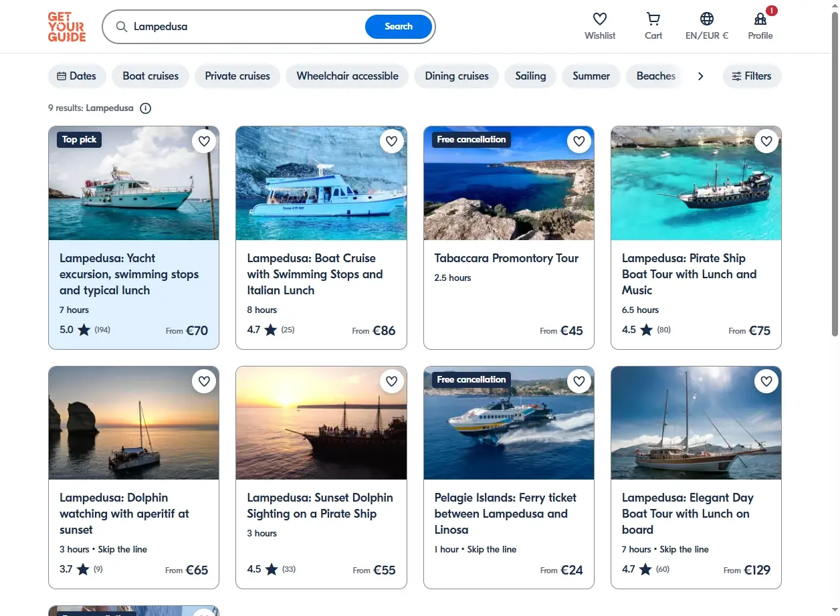Wishlist Dolphin watching with aperitif card
Viewport: 840px width, 616px height.
coord(204,381)
